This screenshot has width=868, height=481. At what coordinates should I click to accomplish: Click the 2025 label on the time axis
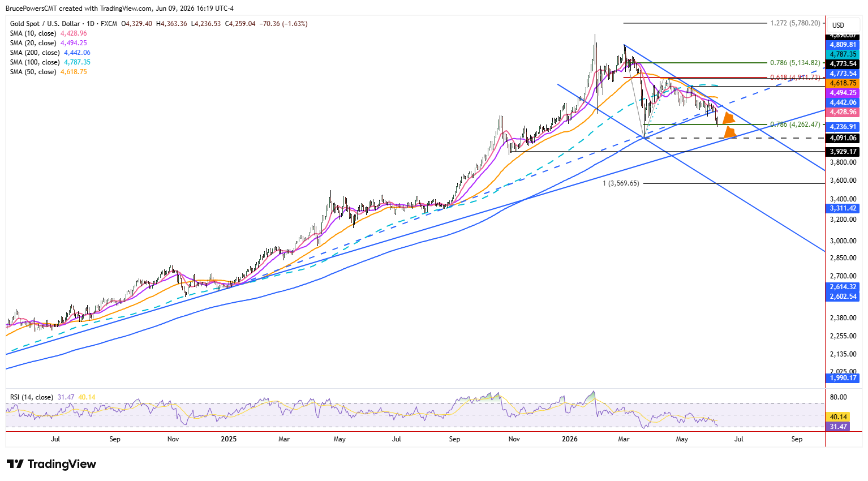pos(229,439)
